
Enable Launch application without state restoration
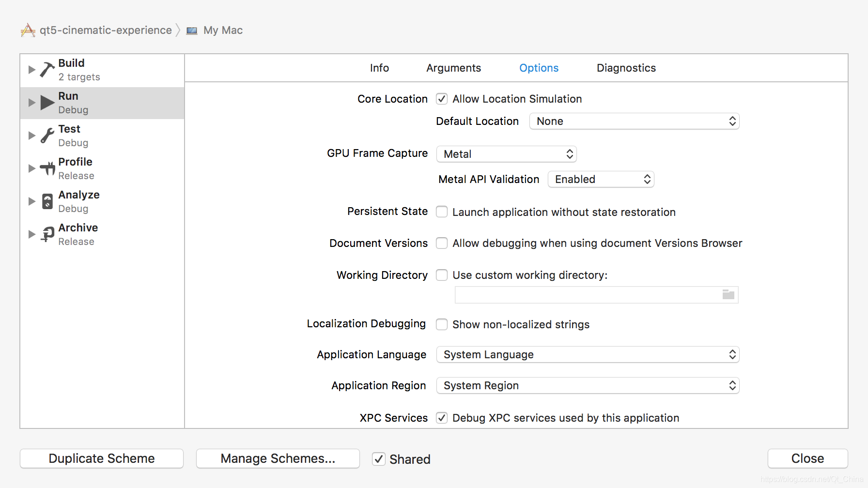442,212
